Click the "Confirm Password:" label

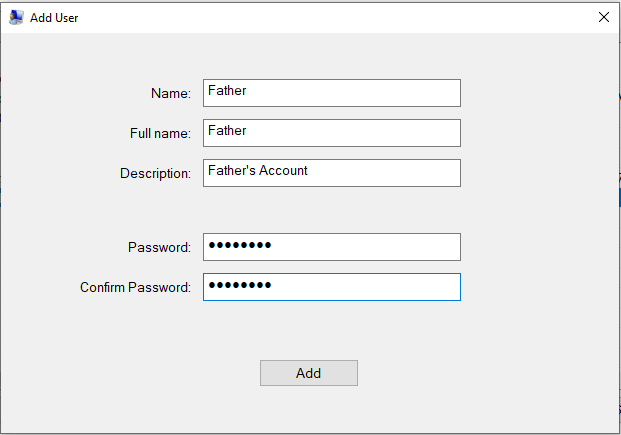point(135,287)
